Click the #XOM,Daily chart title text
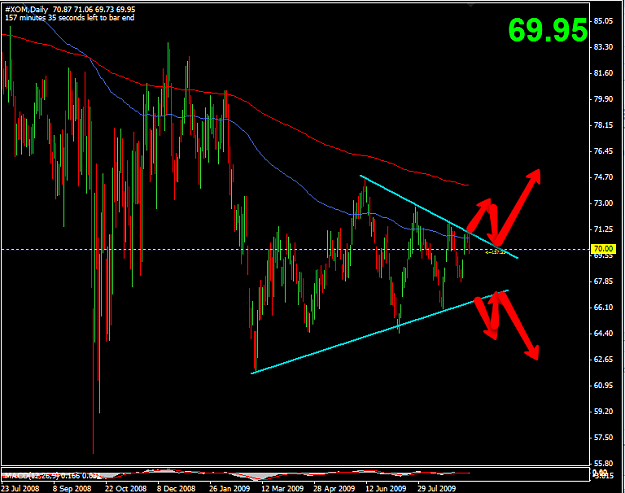625x493 pixels. pos(27,9)
